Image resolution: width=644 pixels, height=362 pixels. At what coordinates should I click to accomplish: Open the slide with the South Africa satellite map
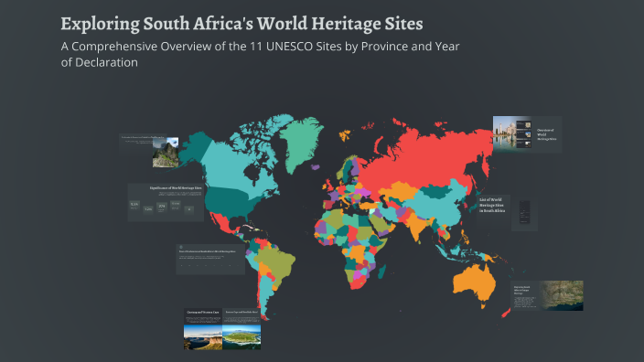pos(547,295)
